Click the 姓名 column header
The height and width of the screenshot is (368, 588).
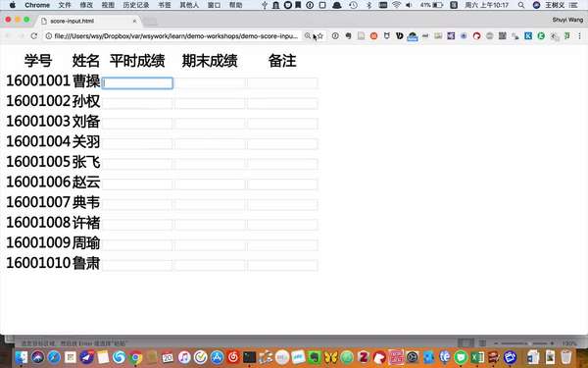(x=86, y=61)
